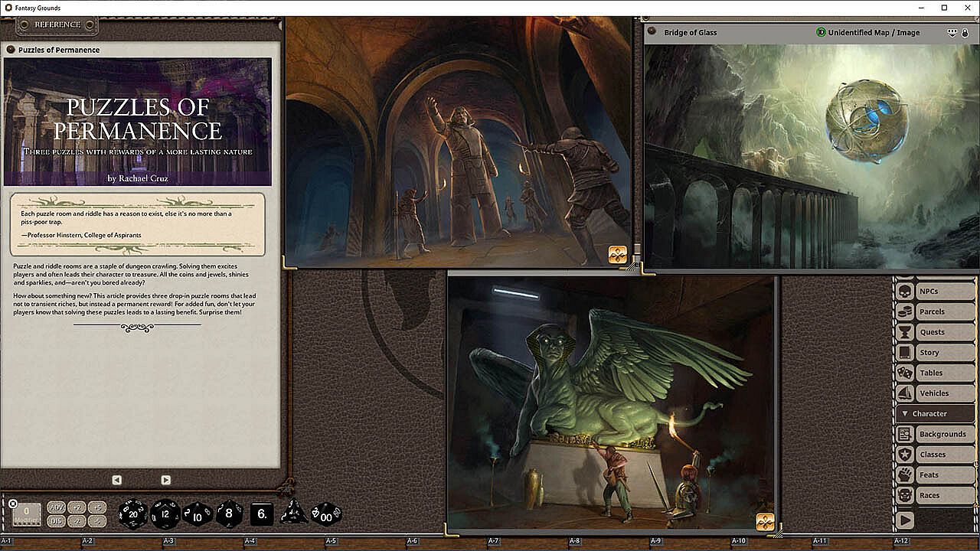The height and width of the screenshot is (551, 980).
Task: Toggle the green ID identification icon
Action: click(x=821, y=32)
